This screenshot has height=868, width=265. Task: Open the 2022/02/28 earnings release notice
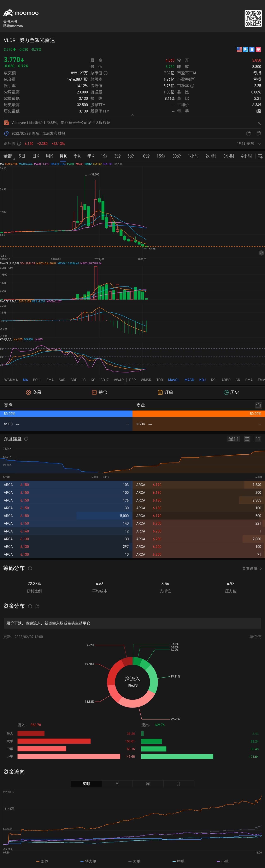coord(38,134)
